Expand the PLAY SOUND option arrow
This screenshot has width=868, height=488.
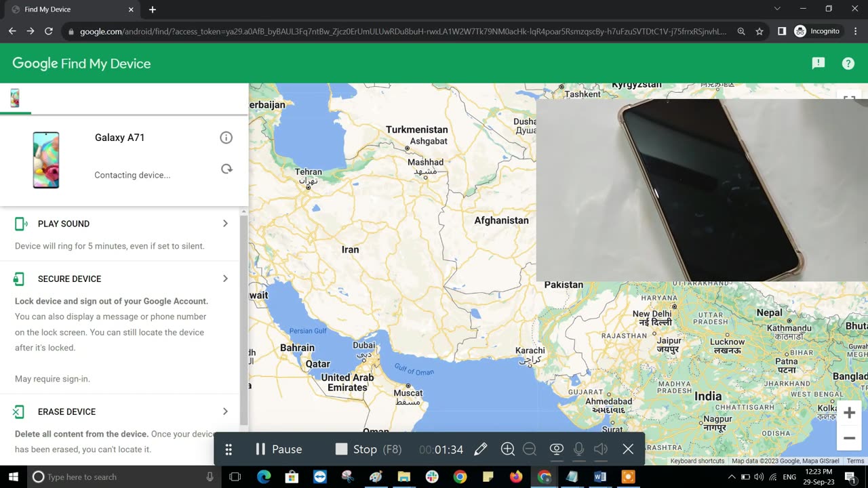pyautogui.click(x=225, y=224)
